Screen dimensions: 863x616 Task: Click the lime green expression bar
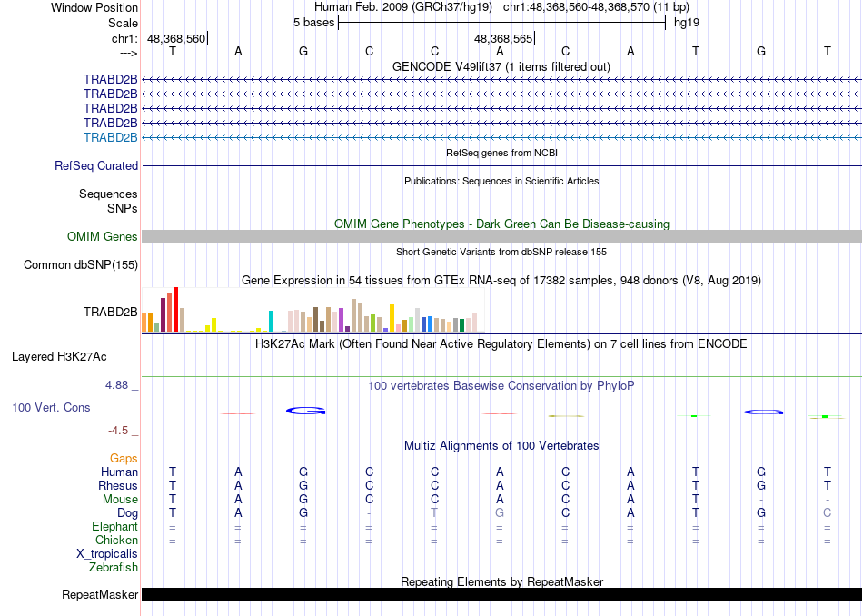[372, 323]
